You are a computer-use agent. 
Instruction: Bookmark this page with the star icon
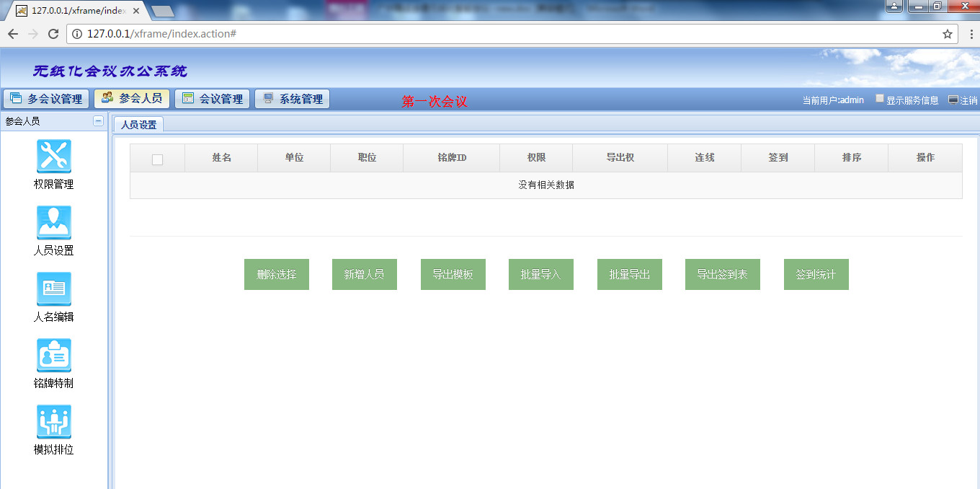coord(948,34)
